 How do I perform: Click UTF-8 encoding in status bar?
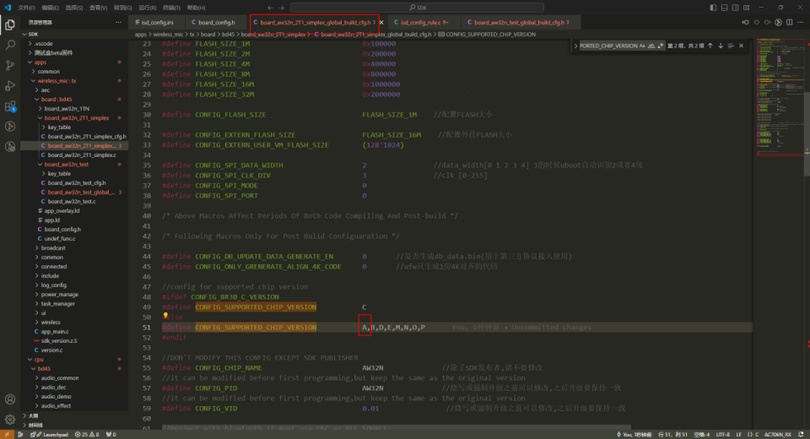[723, 434]
